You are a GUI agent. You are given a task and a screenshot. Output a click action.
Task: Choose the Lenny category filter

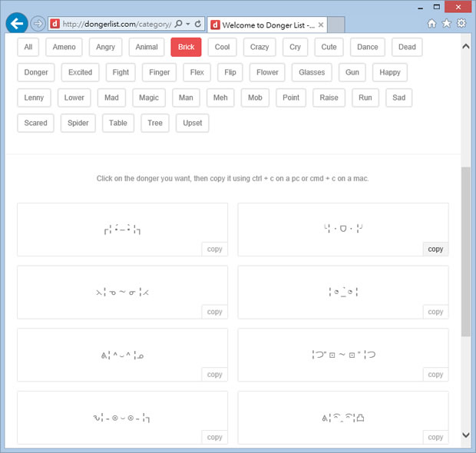click(34, 98)
